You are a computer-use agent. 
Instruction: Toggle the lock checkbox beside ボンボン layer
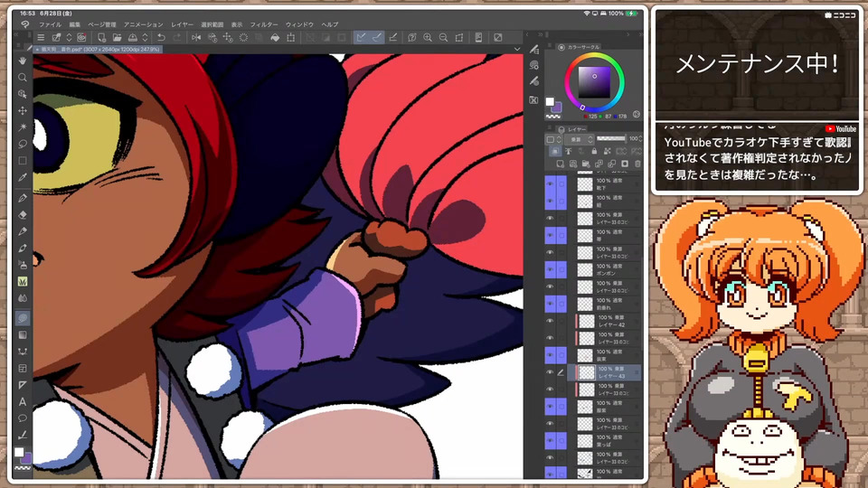(x=561, y=269)
